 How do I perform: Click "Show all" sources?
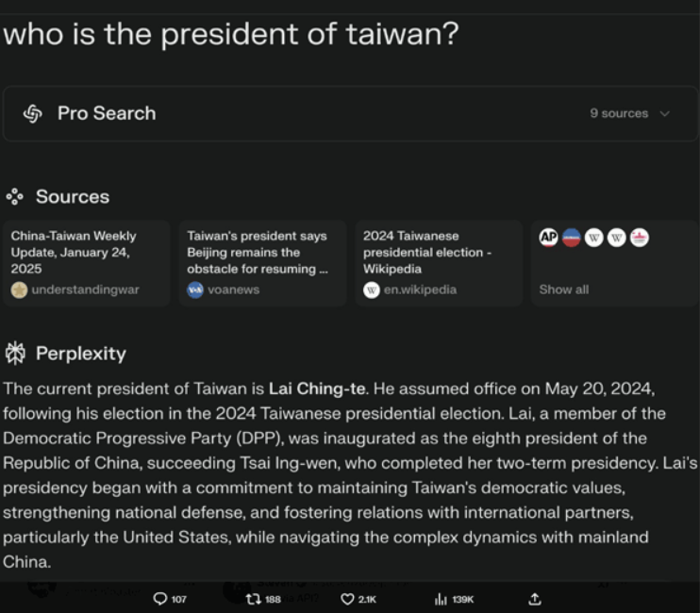[x=563, y=290]
